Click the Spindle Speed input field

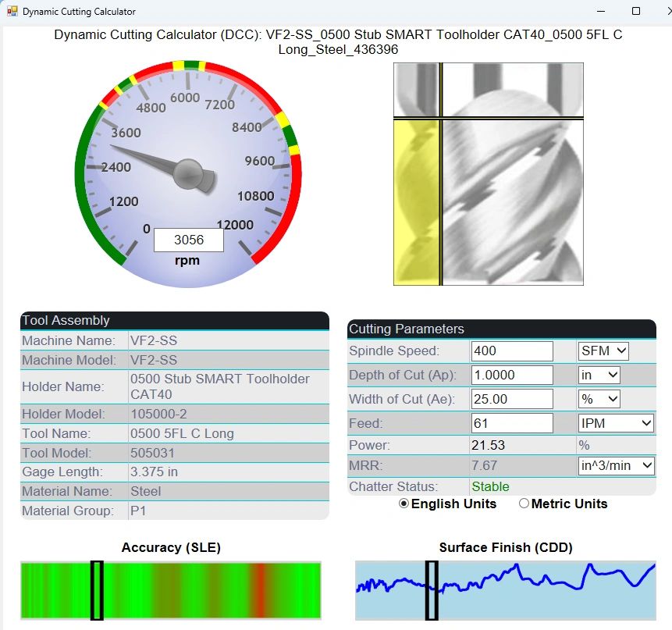(x=511, y=351)
